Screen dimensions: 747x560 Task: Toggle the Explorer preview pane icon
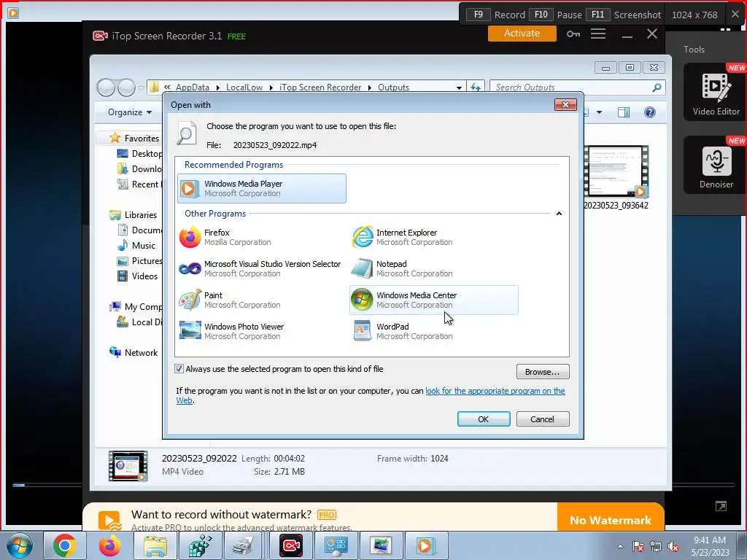pos(624,112)
